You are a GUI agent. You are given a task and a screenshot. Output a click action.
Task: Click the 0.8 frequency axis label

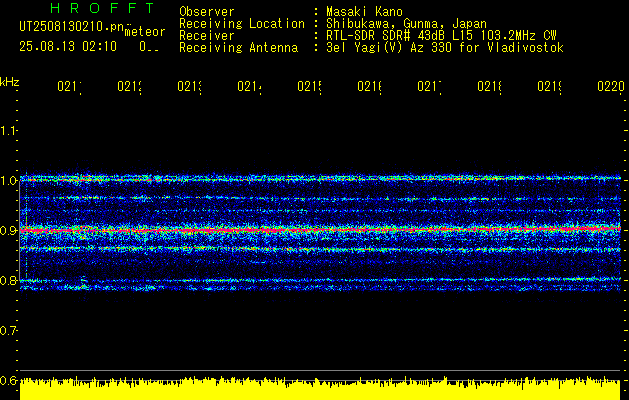(8, 280)
